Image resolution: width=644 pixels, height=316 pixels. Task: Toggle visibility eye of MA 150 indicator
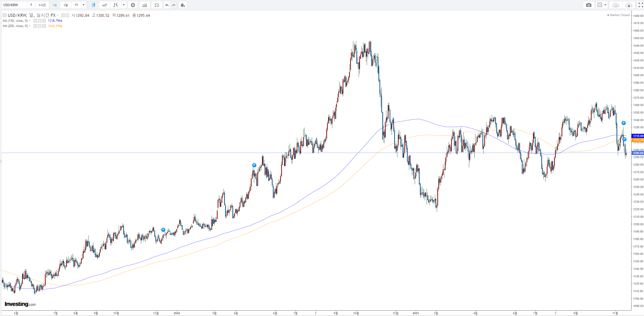[35, 21]
